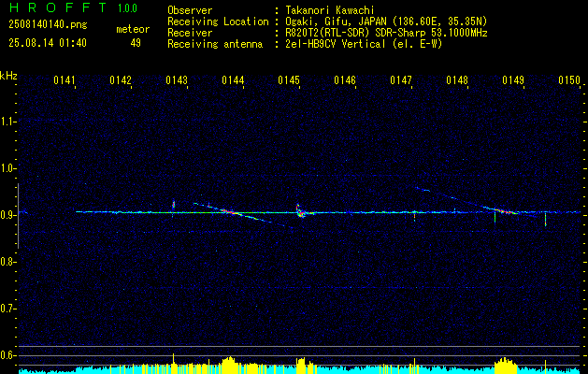Click the 0142 time marker
This screenshot has height=374, width=588.
coord(121,80)
